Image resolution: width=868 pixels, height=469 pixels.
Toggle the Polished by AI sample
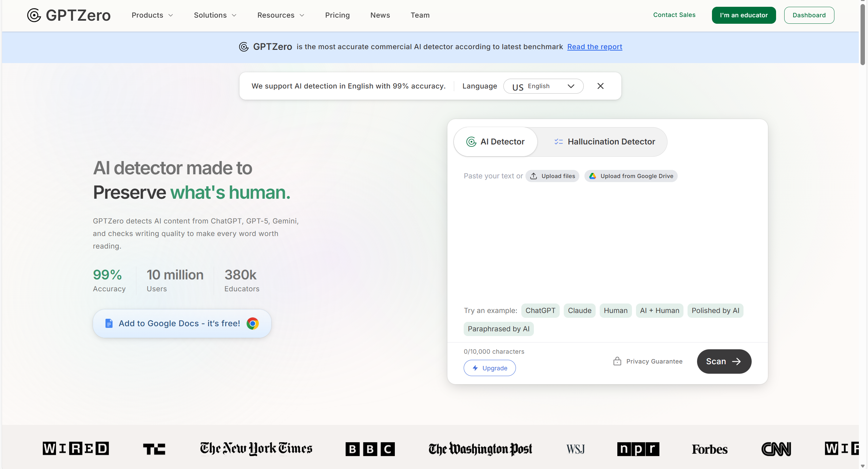pos(715,310)
